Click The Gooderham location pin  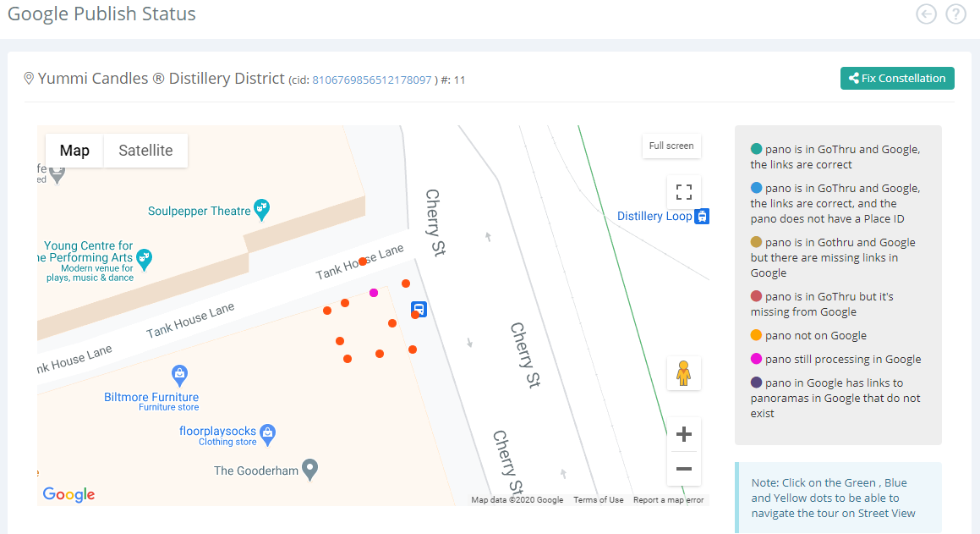point(310,469)
